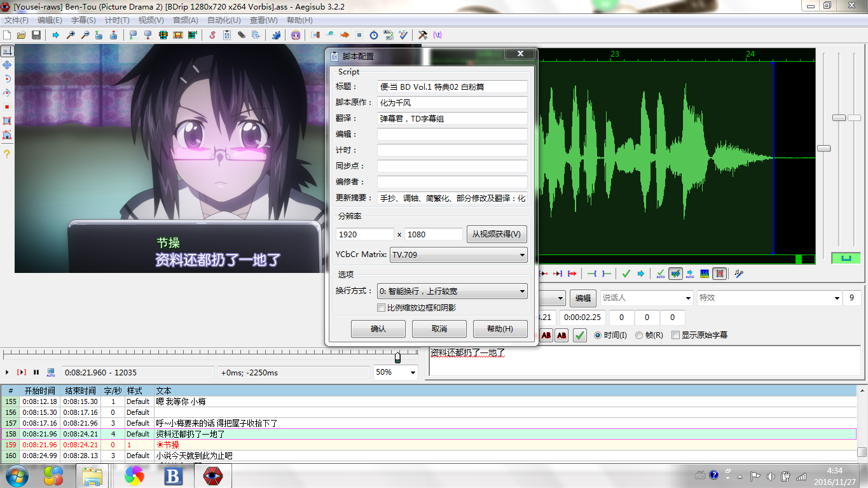Image resolution: width=868 pixels, height=488 pixels.
Task: Click the go to next line arrow icon
Action: (641, 274)
